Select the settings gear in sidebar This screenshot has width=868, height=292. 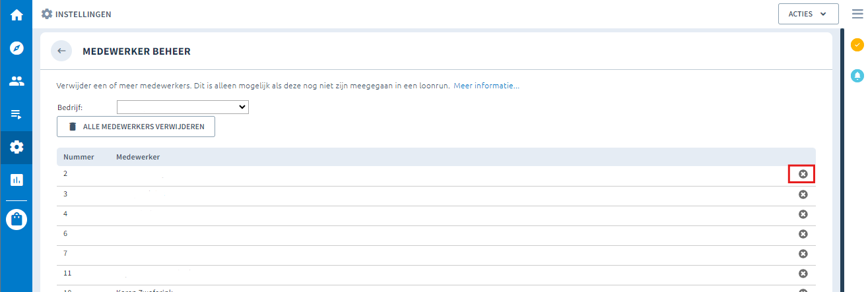click(17, 147)
